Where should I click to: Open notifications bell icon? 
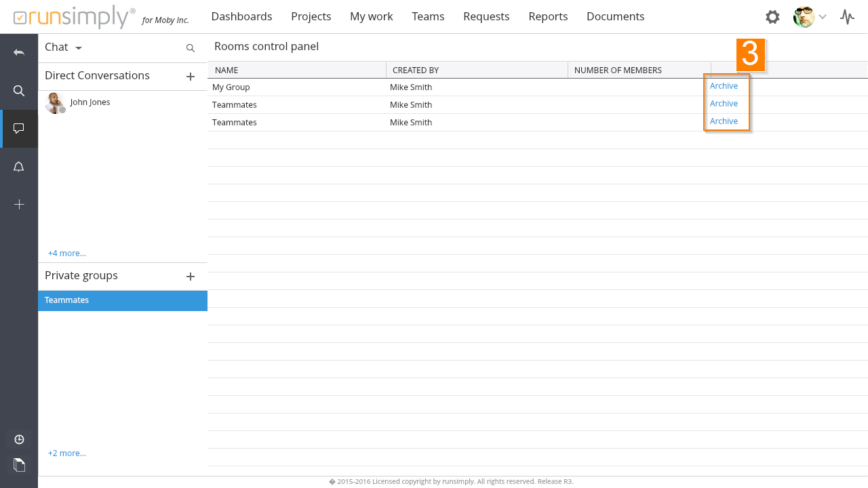19,167
